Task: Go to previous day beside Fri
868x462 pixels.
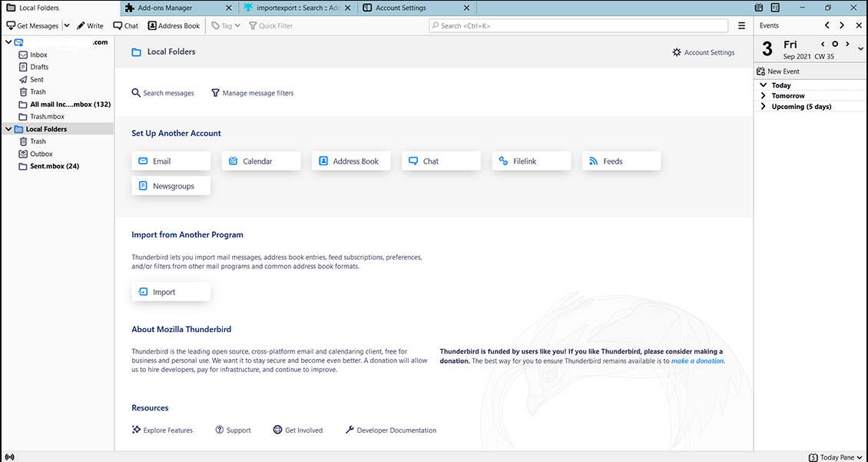Action: [823, 44]
